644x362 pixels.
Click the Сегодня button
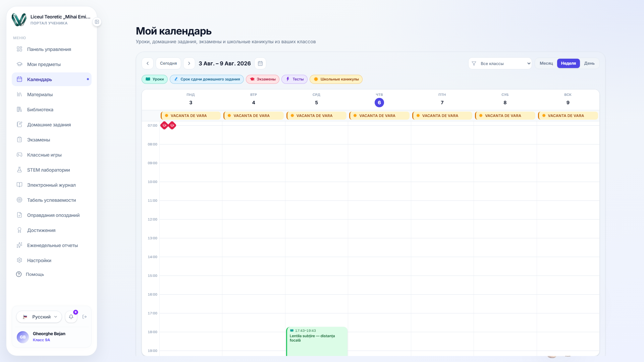[x=168, y=63]
